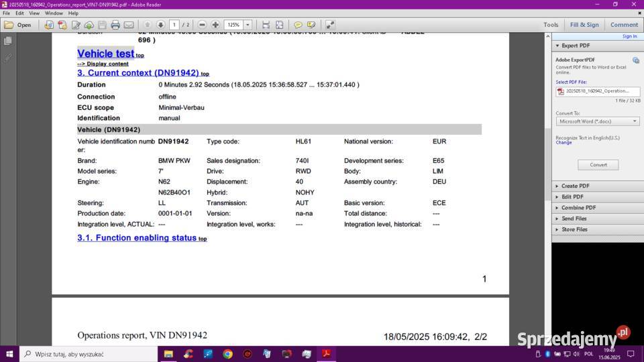Zoom out using the minus icon
Image resolution: width=644 pixels, height=362 pixels.
point(202,25)
